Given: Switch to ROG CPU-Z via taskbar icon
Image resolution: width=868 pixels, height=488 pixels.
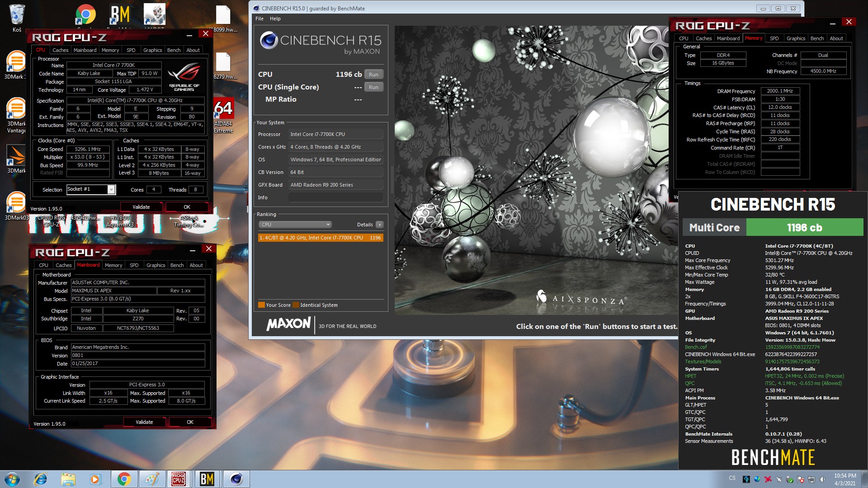Looking at the screenshot, I should click(x=179, y=479).
